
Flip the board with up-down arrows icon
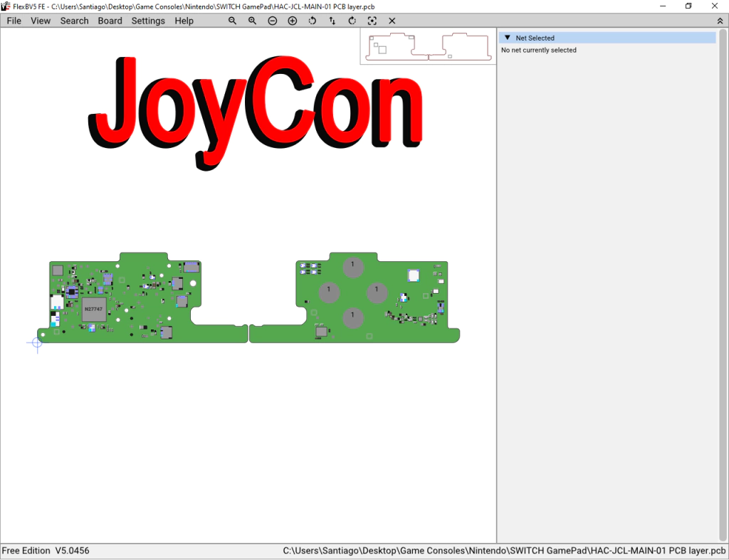[x=332, y=21]
